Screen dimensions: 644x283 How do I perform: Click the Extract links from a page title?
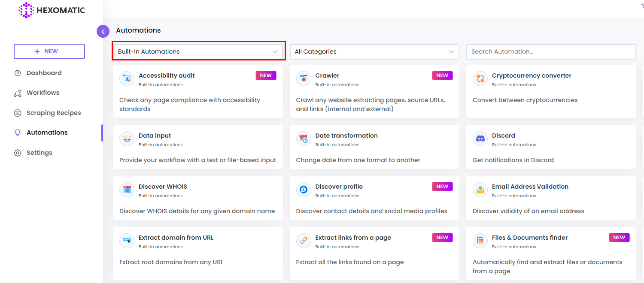353,238
